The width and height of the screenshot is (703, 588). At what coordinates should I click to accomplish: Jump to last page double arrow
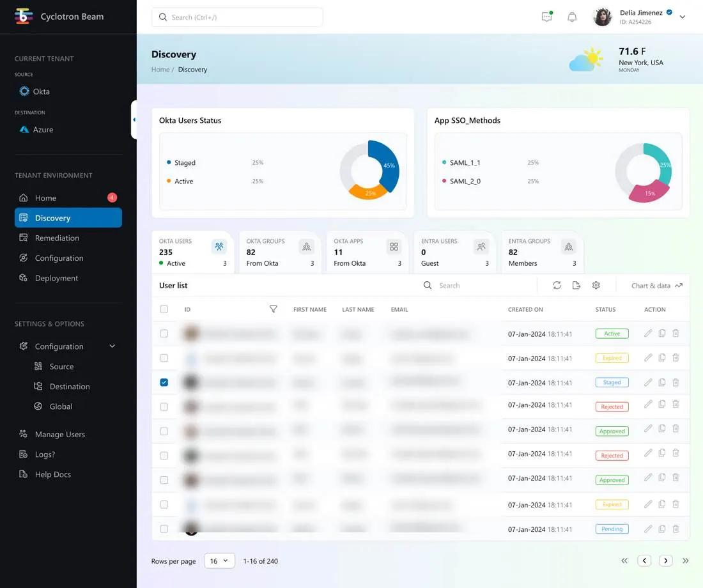[686, 561]
